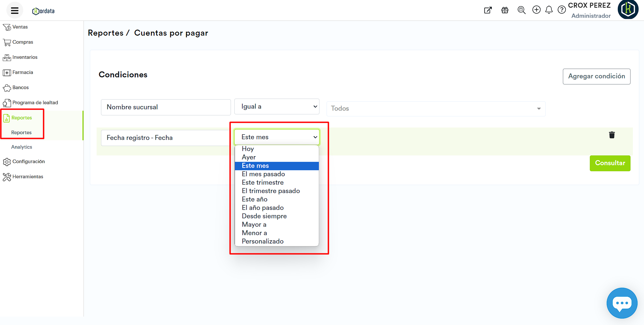
Task: Click the plus circle add icon
Action: pos(536,10)
